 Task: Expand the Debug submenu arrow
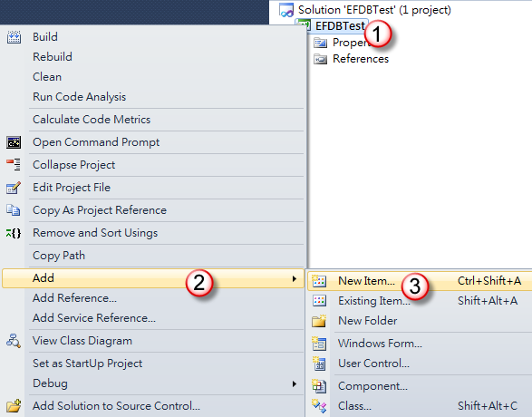tap(295, 384)
